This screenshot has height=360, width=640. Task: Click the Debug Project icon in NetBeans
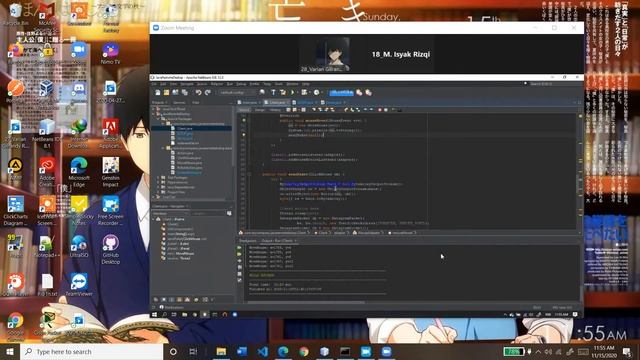pyautogui.click(x=304, y=93)
